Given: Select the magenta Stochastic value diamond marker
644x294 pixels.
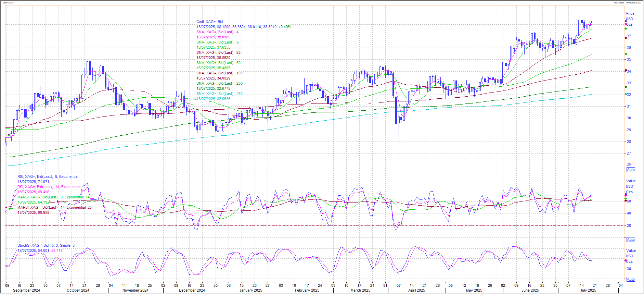Looking at the screenshot, I should pos(626,260).
